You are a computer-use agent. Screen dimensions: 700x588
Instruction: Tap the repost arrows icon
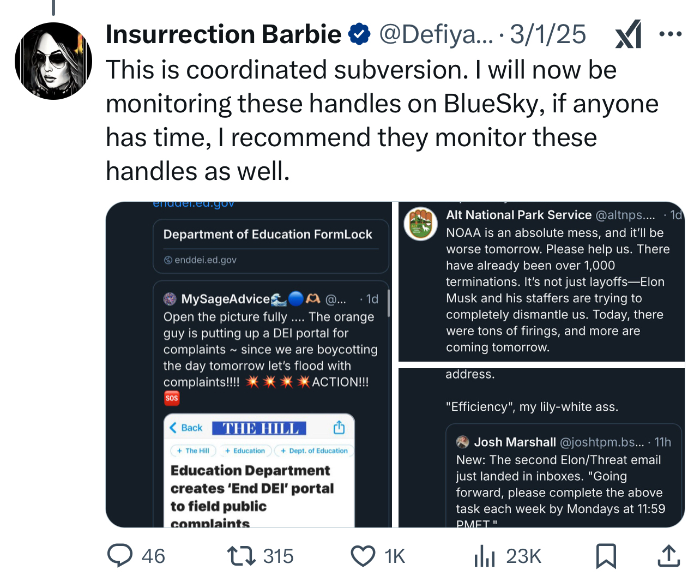(241, 556)
